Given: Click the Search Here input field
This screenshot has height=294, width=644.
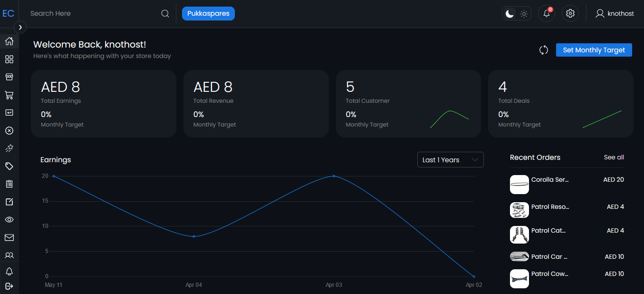Looking at the screenshot, I should tap(93, 13).
